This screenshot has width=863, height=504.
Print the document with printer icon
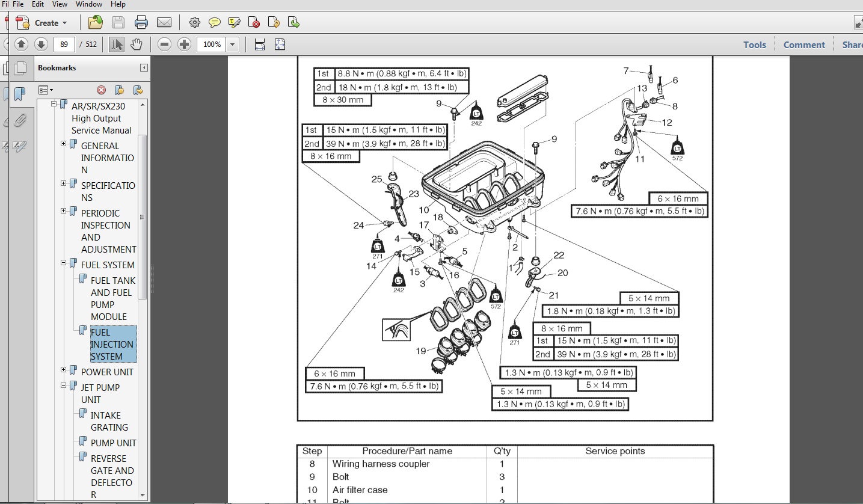click(141, 23)
